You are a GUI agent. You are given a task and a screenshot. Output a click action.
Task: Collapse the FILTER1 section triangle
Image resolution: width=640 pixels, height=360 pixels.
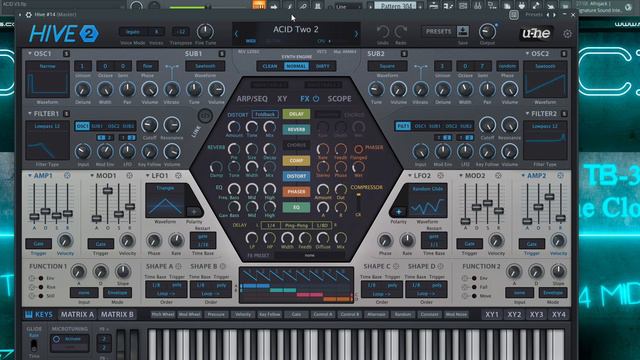tap(30, 113)
